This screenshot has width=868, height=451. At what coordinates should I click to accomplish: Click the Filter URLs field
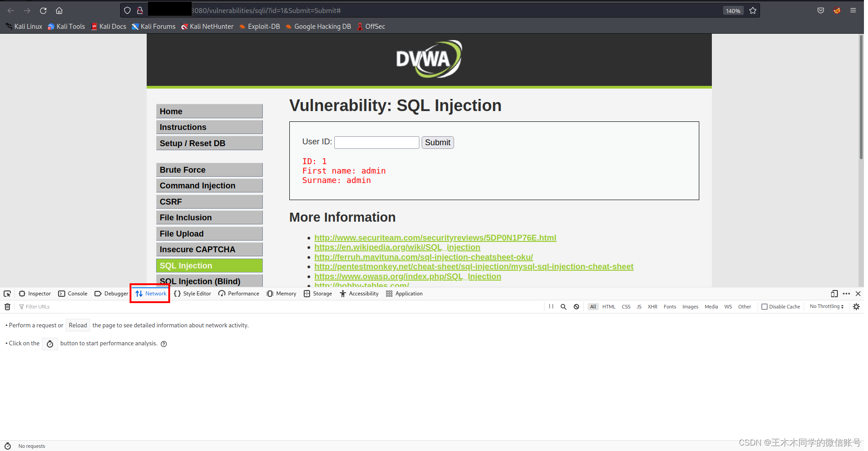pos(279,307)
